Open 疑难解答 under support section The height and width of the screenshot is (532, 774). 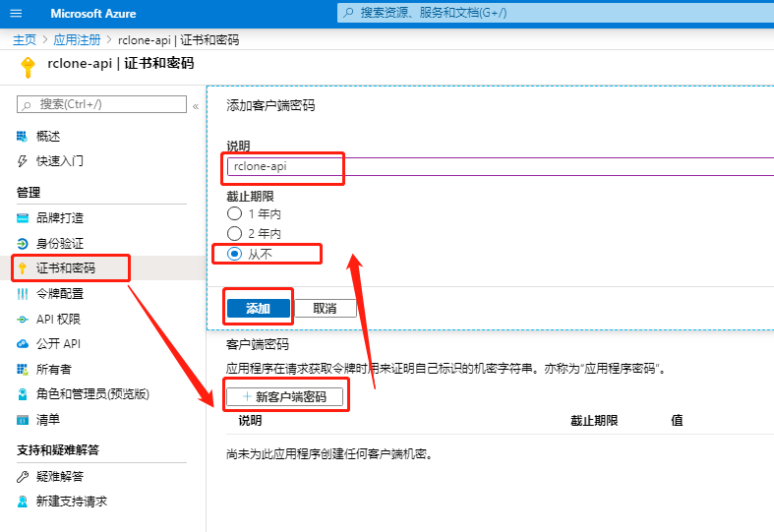click(x=60, y=477)
